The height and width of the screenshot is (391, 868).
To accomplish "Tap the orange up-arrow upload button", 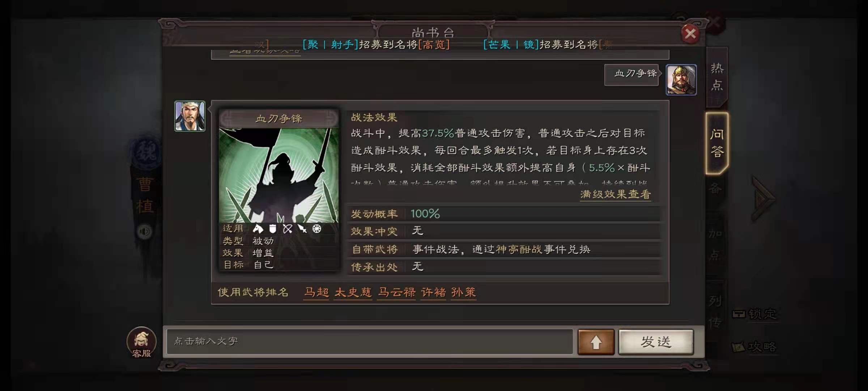I will (x=596, y=342).
